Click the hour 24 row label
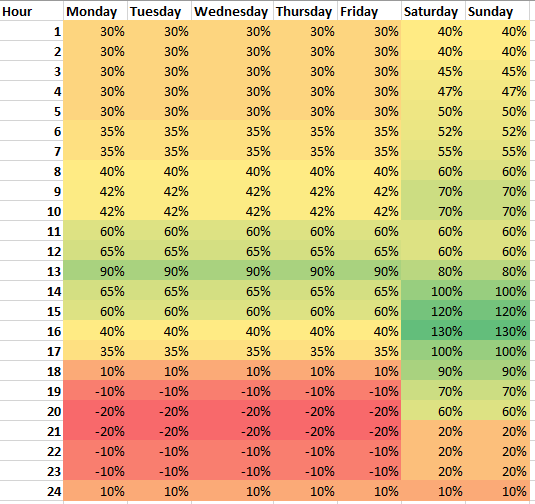 tap(31, 491)
